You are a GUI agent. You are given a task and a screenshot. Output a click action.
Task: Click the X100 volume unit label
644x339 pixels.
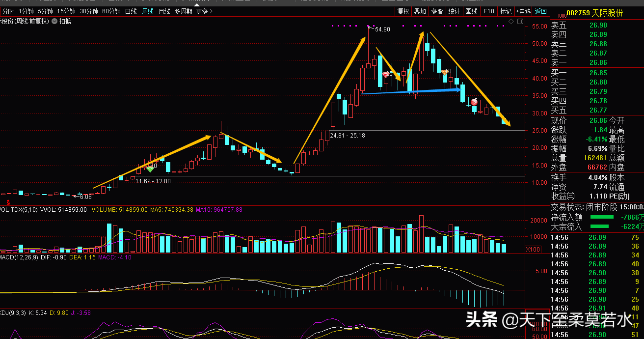(534, 250)
